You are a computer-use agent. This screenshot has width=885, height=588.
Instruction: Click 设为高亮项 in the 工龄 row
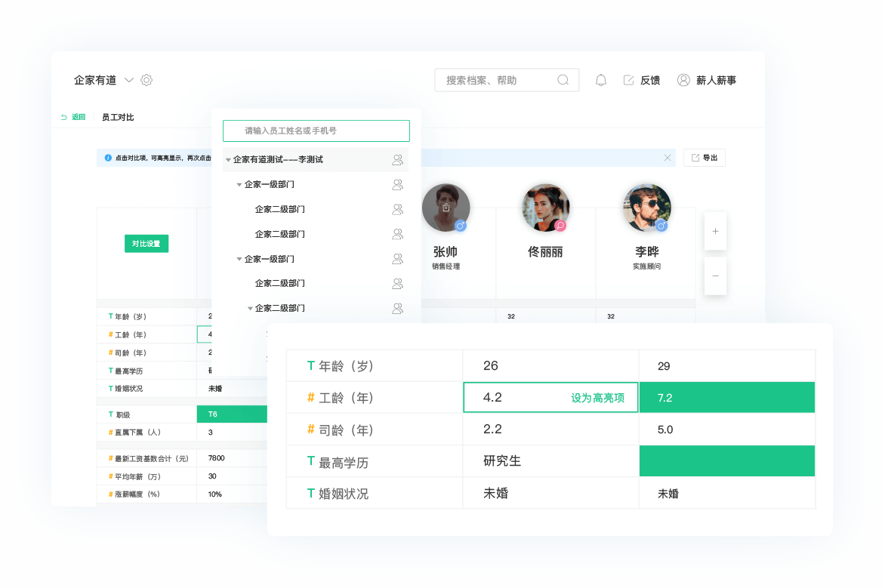click(x=597, y=398)
